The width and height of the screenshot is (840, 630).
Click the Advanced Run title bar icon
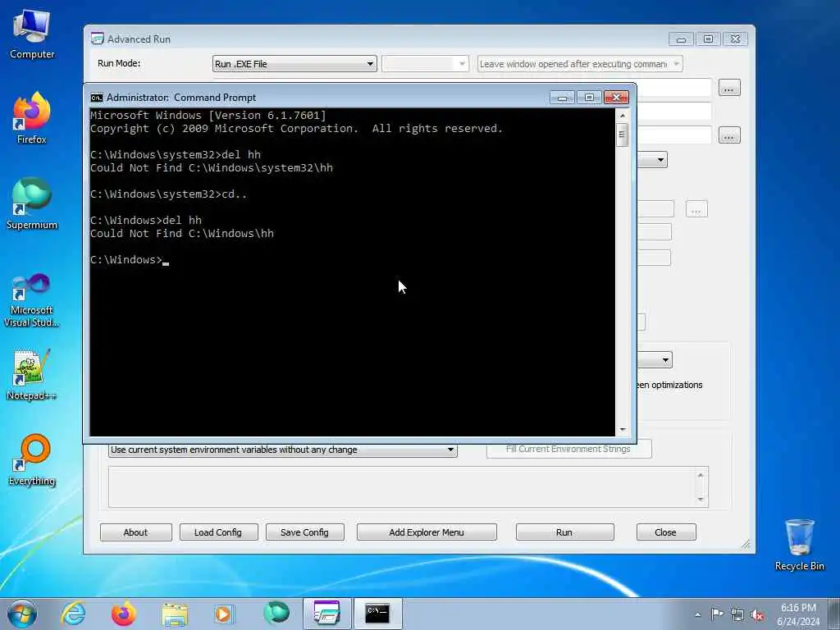click(97, 39)
